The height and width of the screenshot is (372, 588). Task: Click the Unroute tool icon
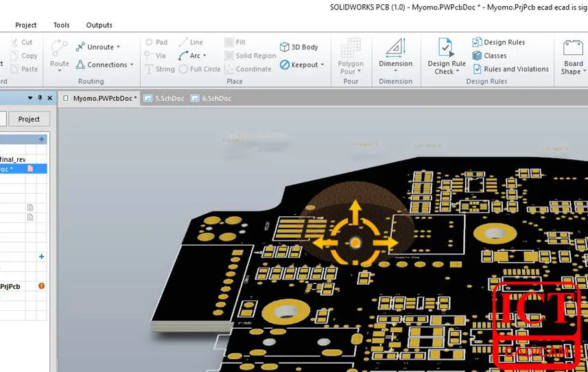80,47
